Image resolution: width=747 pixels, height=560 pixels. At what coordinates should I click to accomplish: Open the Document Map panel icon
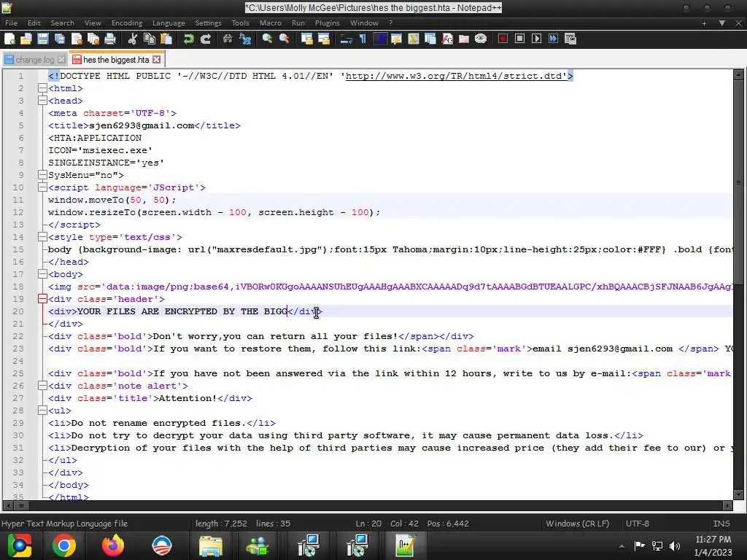click(x=413, y=39)
